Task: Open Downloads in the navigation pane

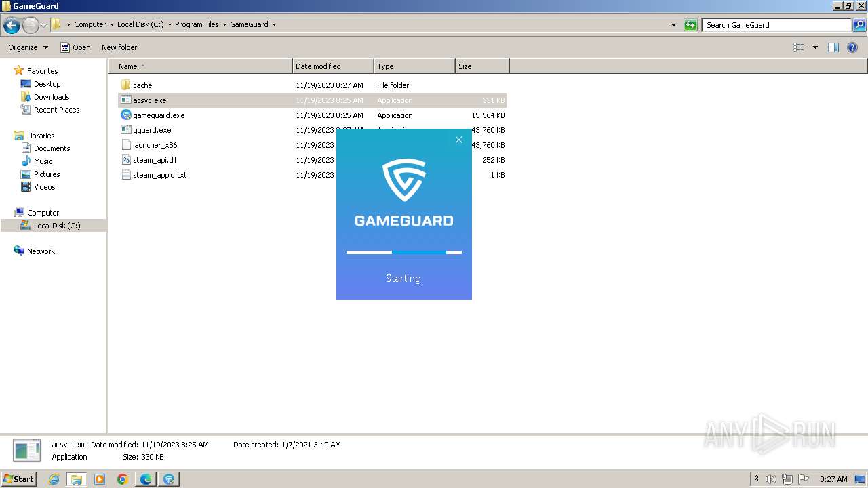Action: pyautogui.click(x=52, y=97)
